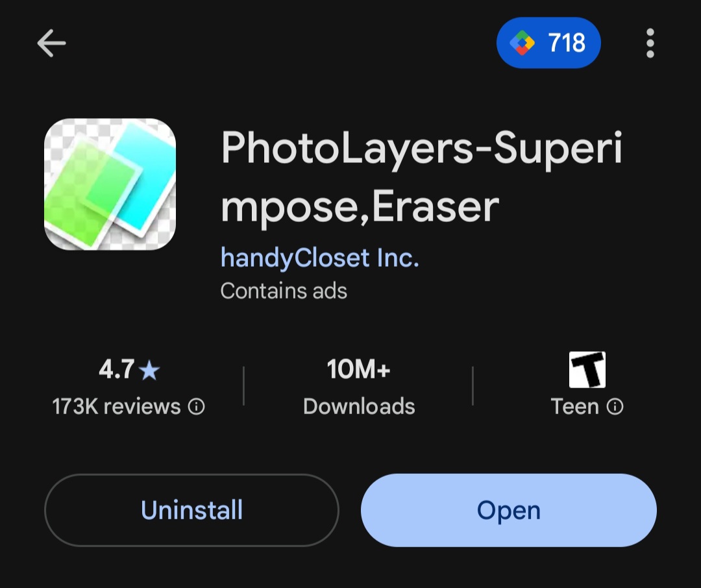The width and height of the screenshot is (701, 588).
Task: Tap the info icon beside Teen
Action: tap(615, 406)
